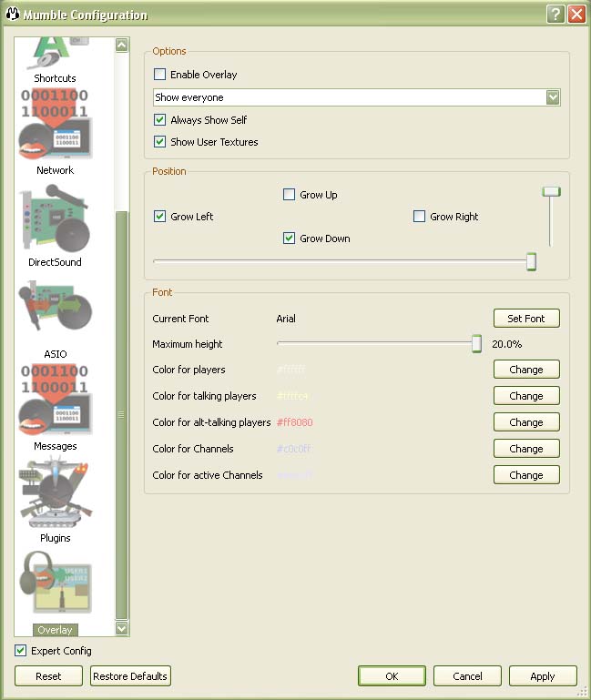Uncheck the Grow Left option

pos(159,216)
